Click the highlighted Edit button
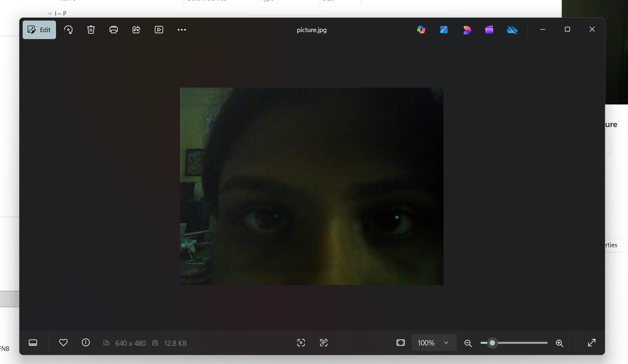This screenshot has width=628, height=364. point(39,29)
